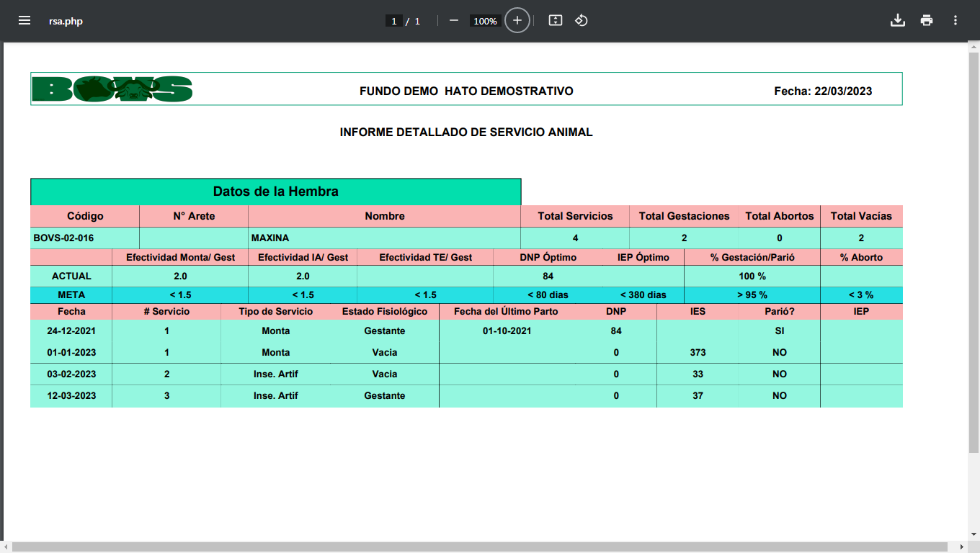This screenshot has height=553, width=980.
Task: Print the document with the printer icon
Action: pyautogui.click(x=927, y=21)
